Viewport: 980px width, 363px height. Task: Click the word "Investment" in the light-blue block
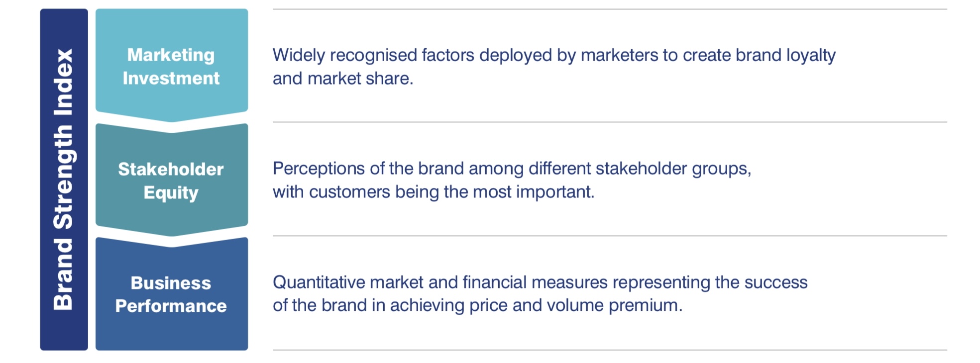[x=171, y=78]
